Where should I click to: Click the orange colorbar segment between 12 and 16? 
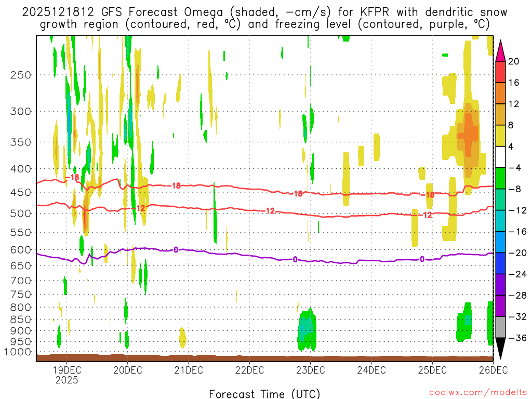pos(500,93)
